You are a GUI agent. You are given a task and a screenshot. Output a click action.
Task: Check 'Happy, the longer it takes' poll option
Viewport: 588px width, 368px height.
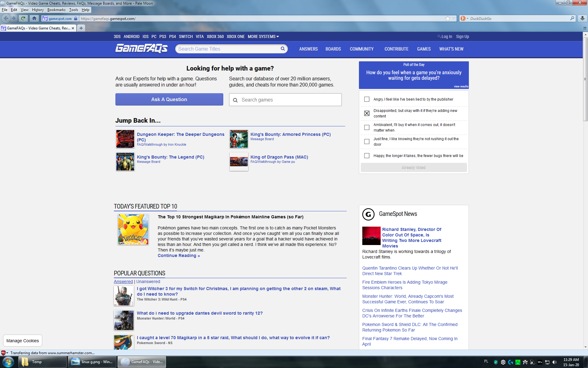(x=367, y=155)
